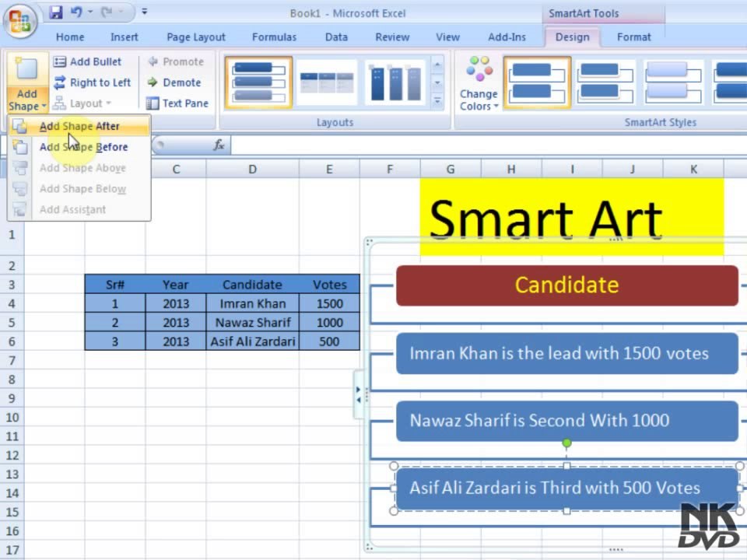Click the cell with 1000 votes
Viewport: 747px width, 560px height.
coord(329,322)
